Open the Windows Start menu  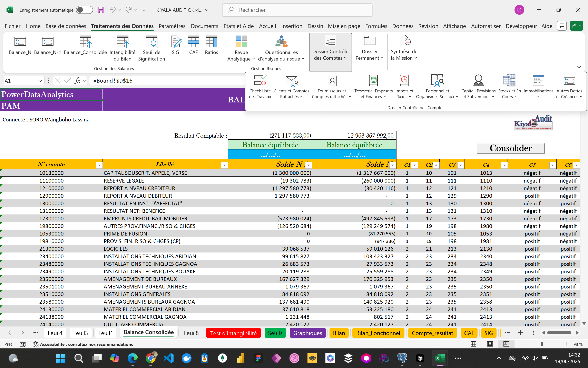coord(60,358)
